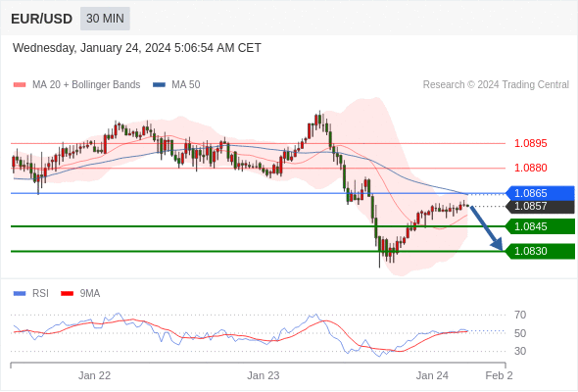Click the 1.0880 resistance label

[x=530, y=168]
